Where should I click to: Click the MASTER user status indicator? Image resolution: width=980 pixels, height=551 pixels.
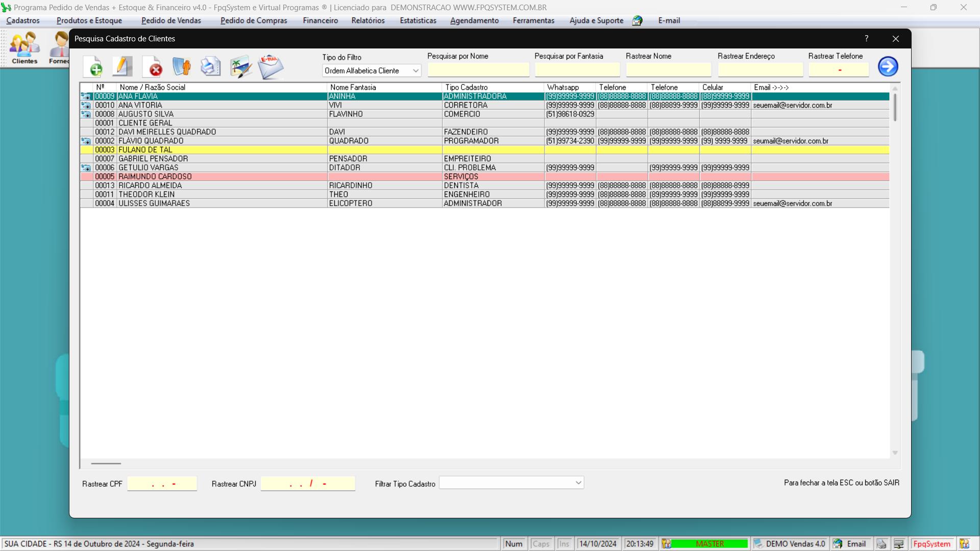(709, 544)
